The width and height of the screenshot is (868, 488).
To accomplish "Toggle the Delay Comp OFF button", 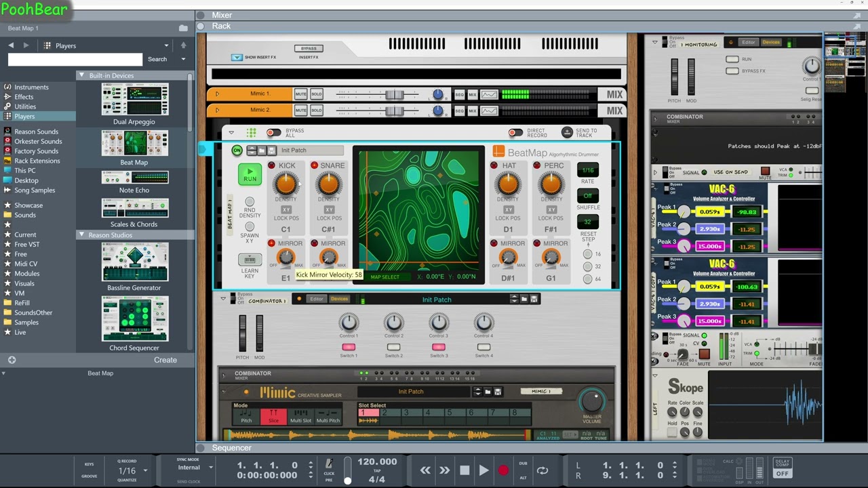I will point(782,473).
